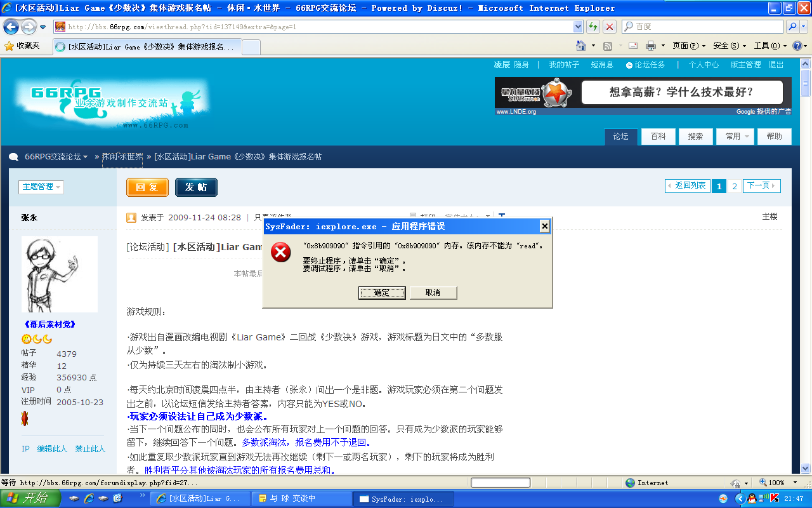
Task: Click the blue magnifier search button
Action: coord(792,27)
